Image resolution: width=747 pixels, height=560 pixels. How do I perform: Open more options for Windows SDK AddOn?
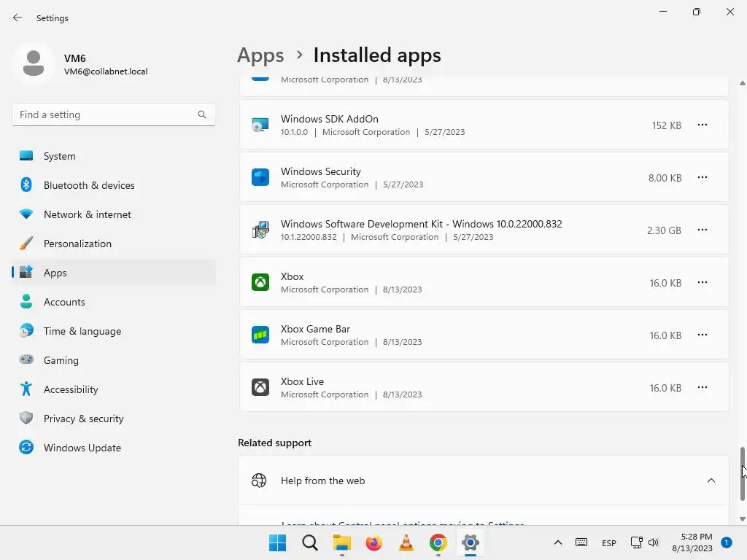click(x=703, y=125)
